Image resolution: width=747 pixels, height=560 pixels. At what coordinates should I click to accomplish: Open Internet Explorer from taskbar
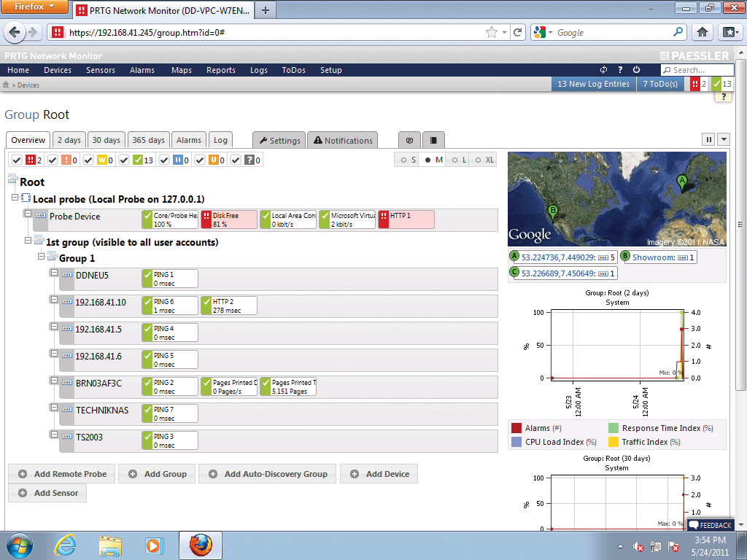(65, 545)
